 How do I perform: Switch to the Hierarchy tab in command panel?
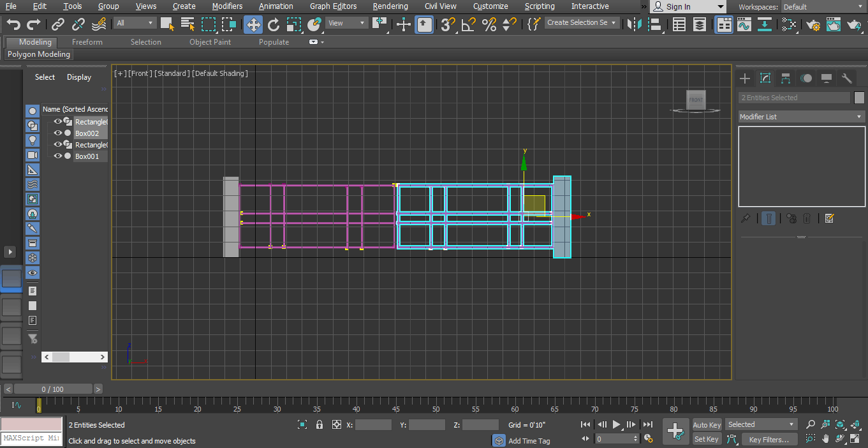pos(786,78)
